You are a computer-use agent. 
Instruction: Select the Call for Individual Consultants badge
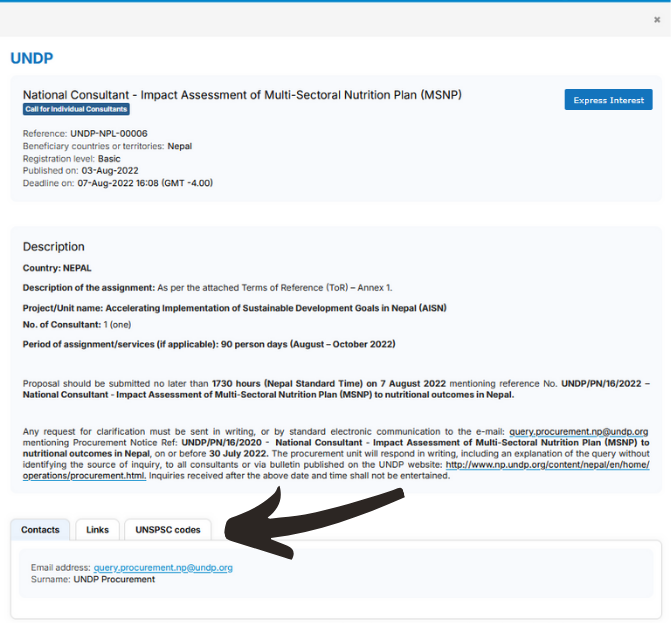[76, 109]
